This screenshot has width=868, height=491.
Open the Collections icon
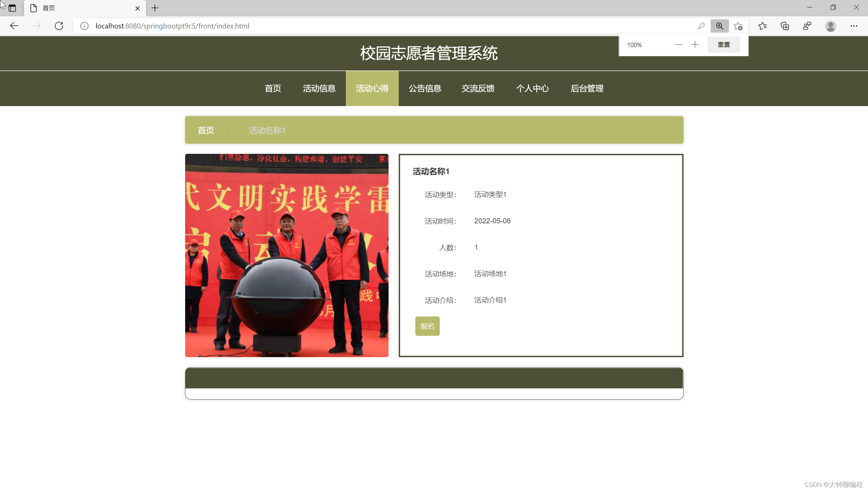point(785,26)
